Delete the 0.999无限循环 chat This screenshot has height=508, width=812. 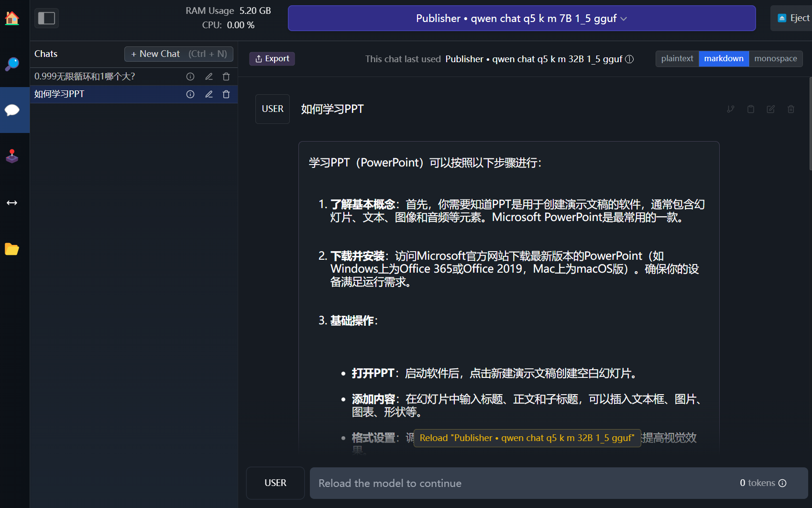226,77
